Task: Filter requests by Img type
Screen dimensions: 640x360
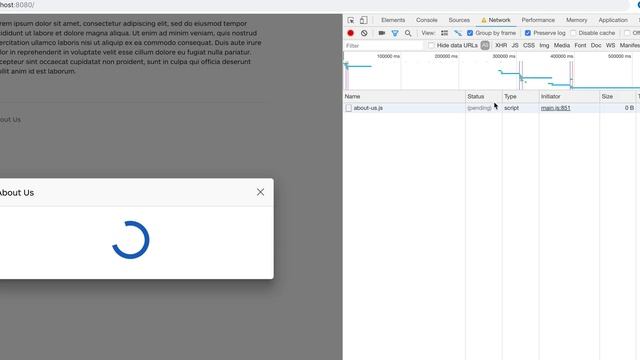Action: tap(544, 45)
